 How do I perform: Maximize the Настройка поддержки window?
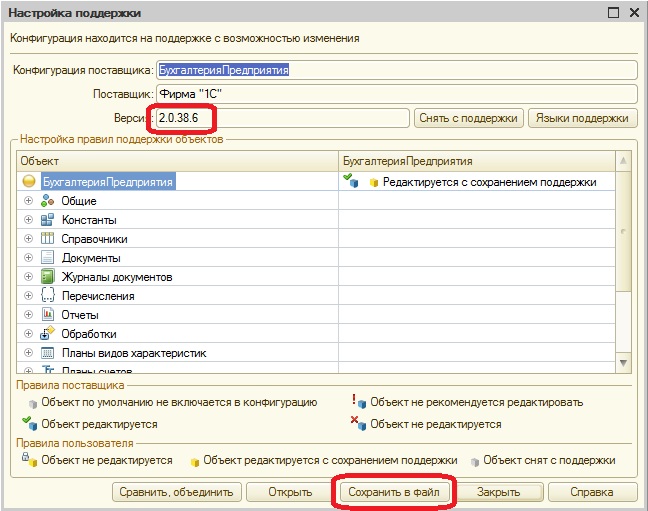[614, 13]
